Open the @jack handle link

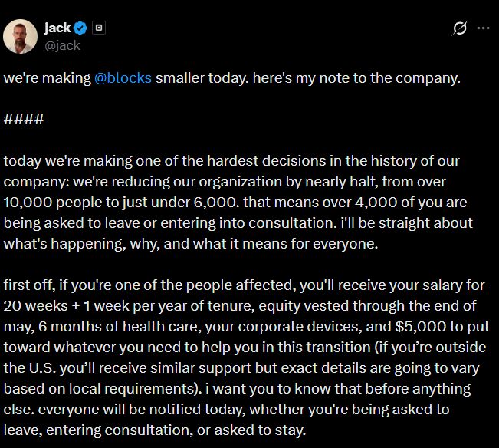pos(61,45)
